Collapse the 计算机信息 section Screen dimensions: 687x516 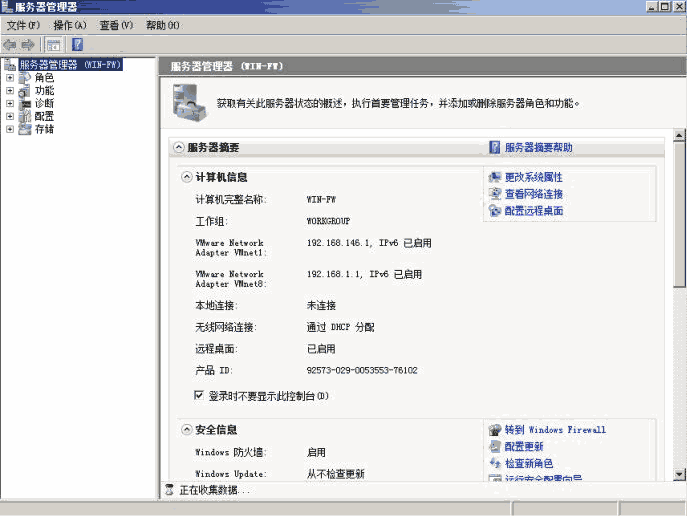[x=187, y=177]
